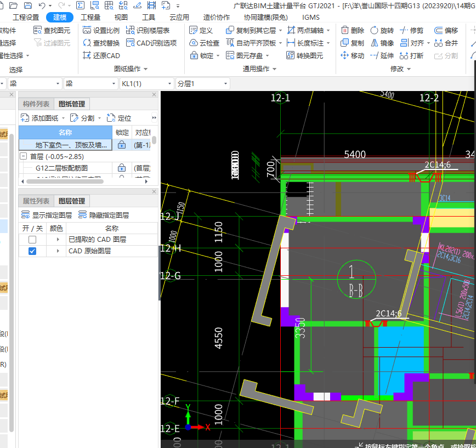Viewport: 476px width, 448px height.
Task: Enable 已提取的 CAD 图层 checkbox
Action: (x=32, y=240)
